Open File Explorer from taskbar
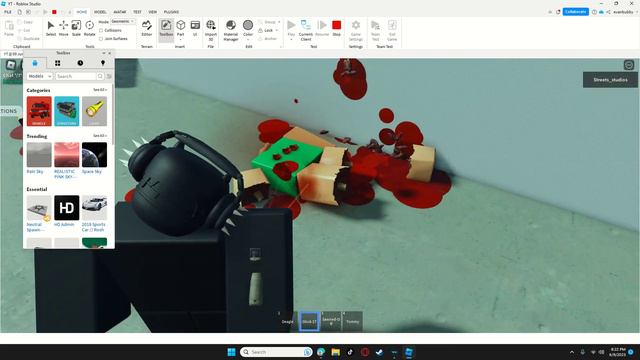Image resolution: width=640 pixels, height=360 pixels. pyautogui.click(x=336, y=352)
